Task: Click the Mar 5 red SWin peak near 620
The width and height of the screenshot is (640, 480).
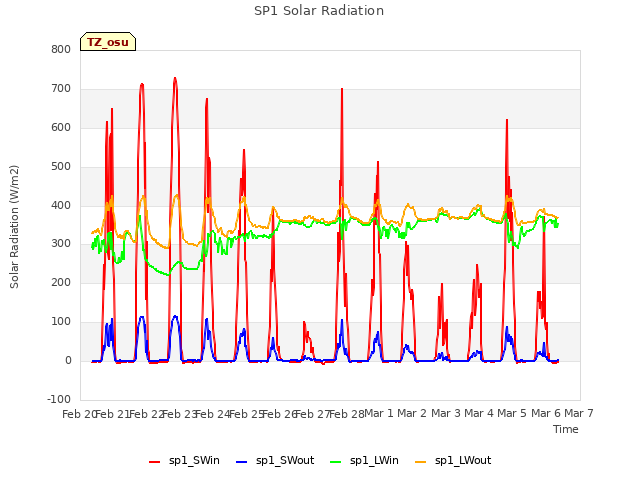Action: pos(507,120)
